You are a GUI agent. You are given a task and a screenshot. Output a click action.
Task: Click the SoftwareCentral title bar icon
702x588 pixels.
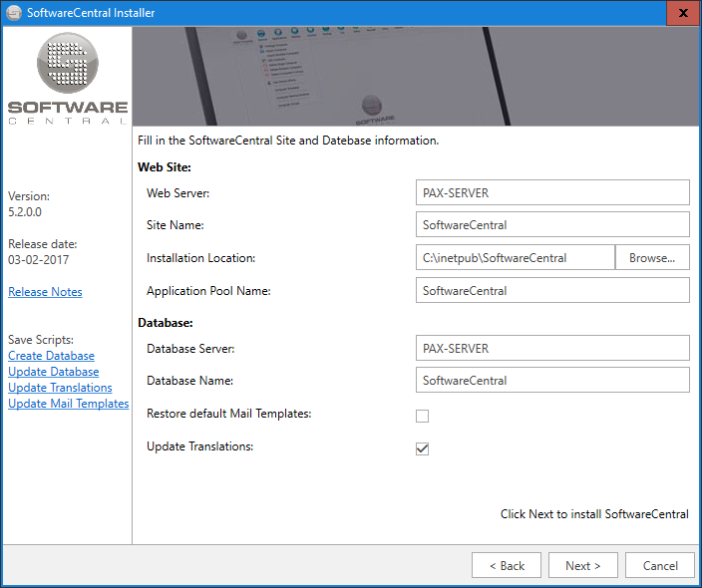pos(14,13)
